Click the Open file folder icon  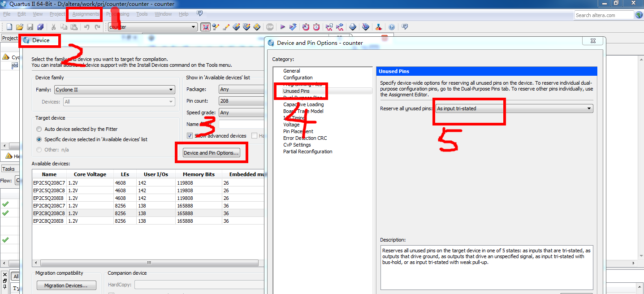20,27
